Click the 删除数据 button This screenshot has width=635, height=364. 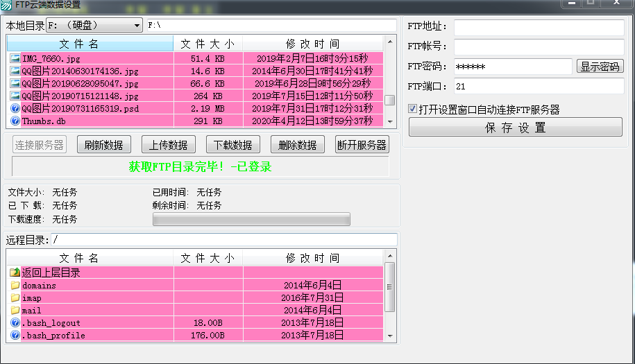click(298, 145)
